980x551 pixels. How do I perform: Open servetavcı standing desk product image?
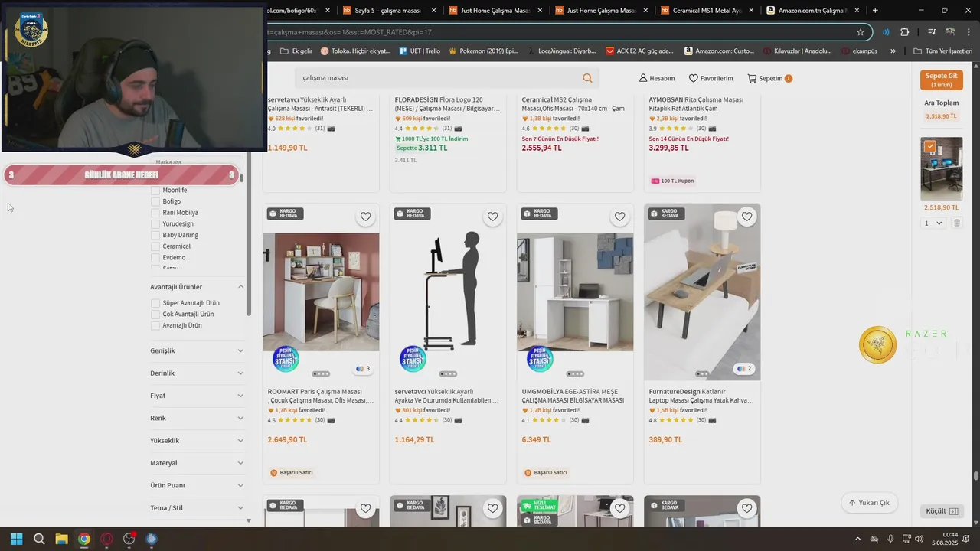(448, 292)
